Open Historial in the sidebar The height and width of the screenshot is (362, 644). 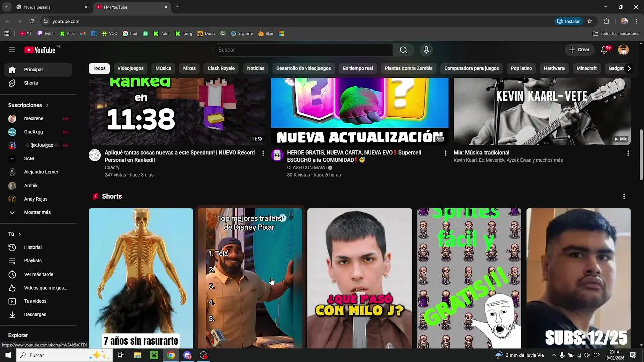pos(39,247)
